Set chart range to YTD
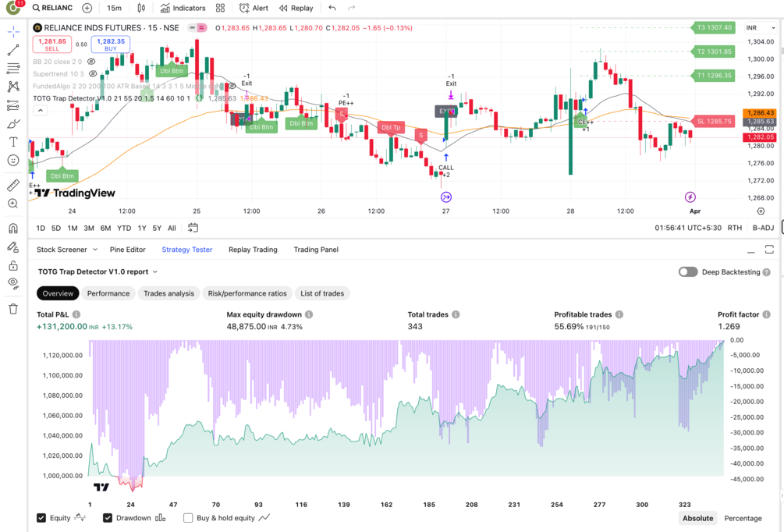This screenshot has height=532, width=784. [x=124, y=228]
